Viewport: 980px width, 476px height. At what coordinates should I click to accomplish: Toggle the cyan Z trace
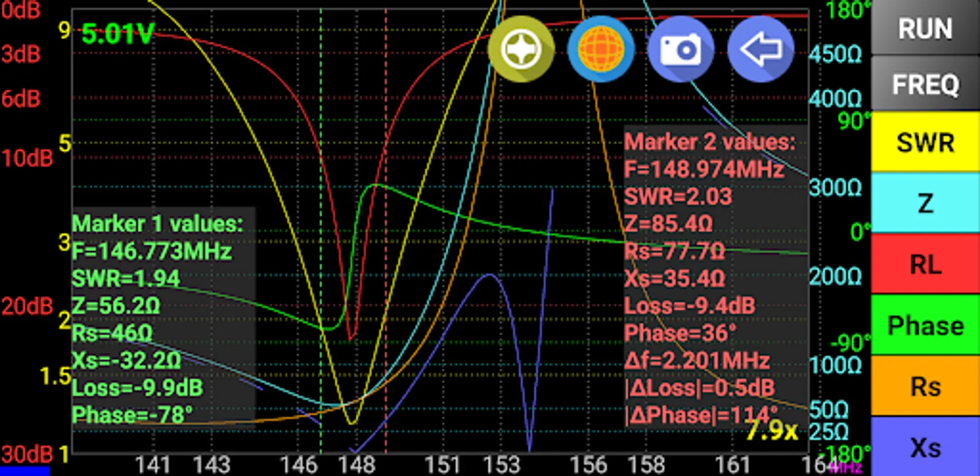point(925,203)
